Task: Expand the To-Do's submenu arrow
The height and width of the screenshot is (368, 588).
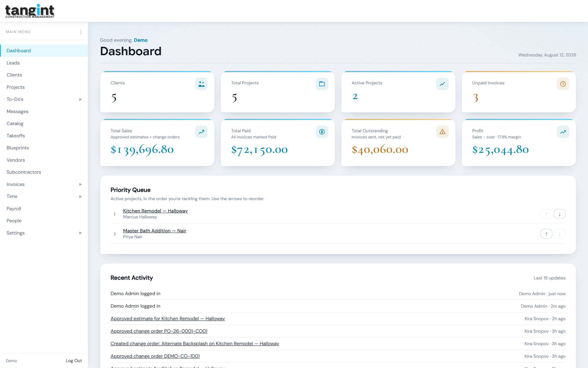Action: click(80, 99)
